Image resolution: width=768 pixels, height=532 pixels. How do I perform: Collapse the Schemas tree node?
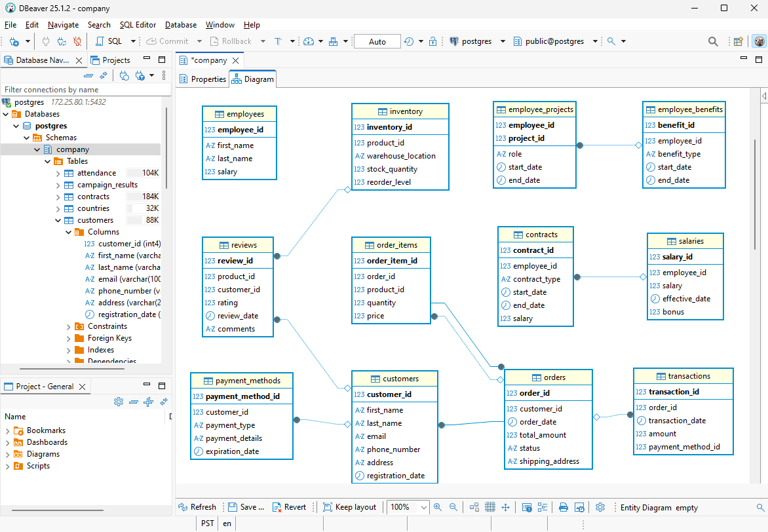pos(26,138)
